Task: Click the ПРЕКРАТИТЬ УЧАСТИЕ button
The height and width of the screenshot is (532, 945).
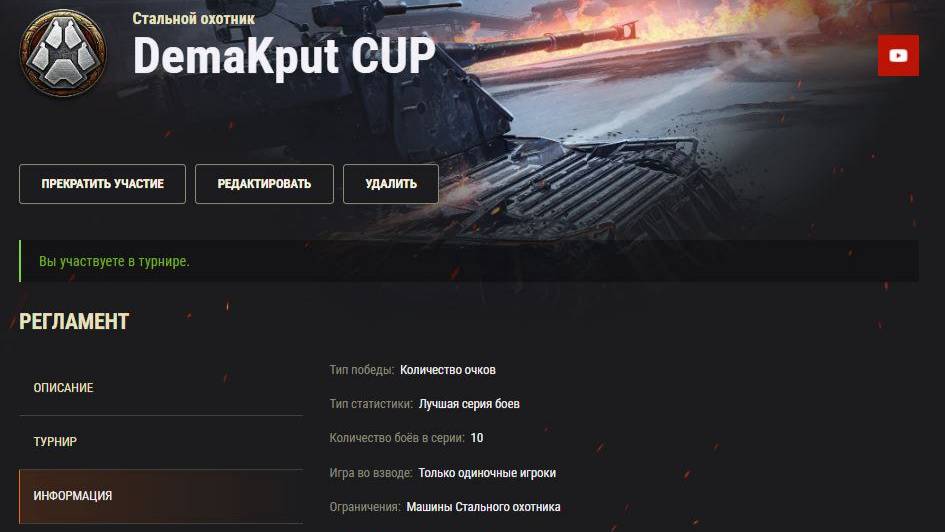Action: coord(102,184)
